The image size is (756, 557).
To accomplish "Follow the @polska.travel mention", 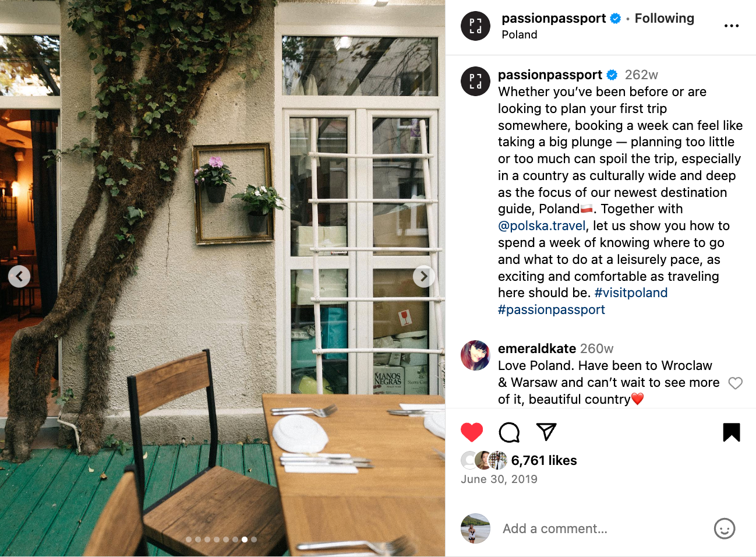I will point(542,225).
